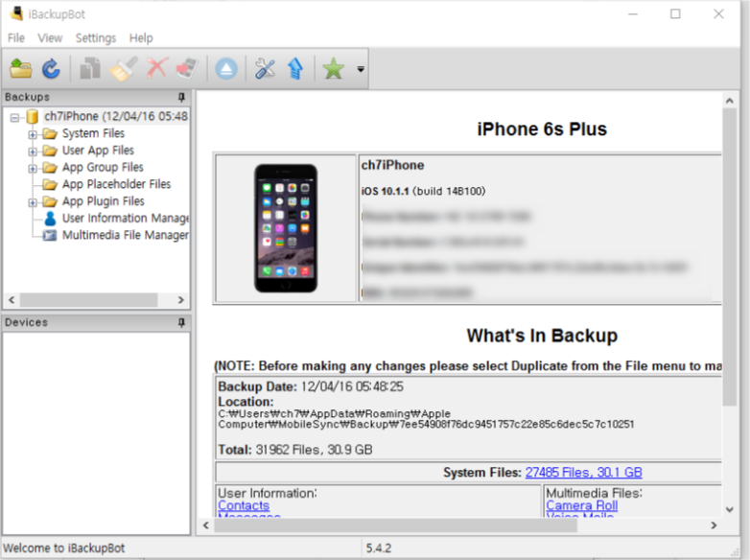Pin the Backups panel
The height and width of the screenshot is (560, 750).
181,97
